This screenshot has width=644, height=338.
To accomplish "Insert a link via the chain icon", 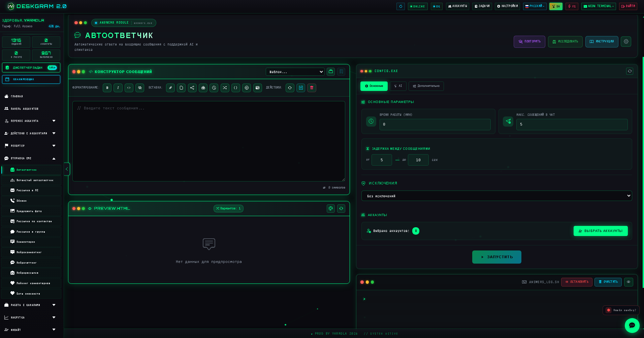I will click(x=170, y=88).
